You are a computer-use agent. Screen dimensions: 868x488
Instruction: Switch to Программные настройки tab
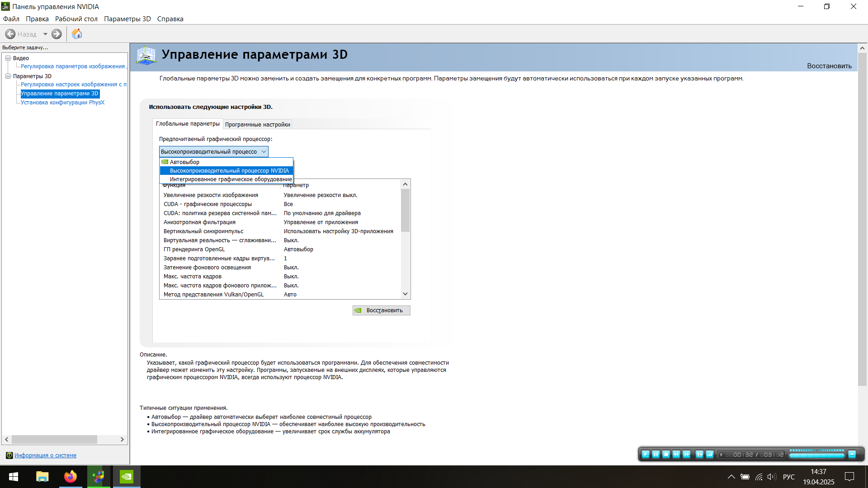257,124
